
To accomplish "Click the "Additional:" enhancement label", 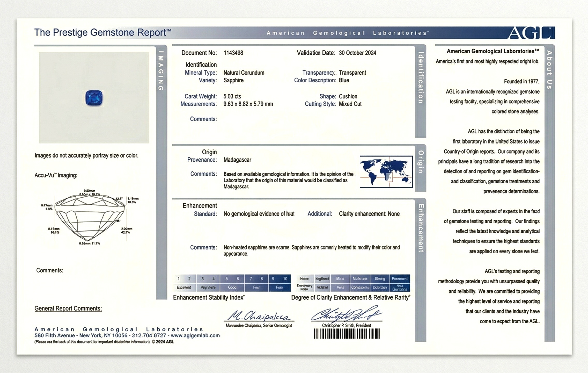I will pyautogui.click(x=320, y=214).
